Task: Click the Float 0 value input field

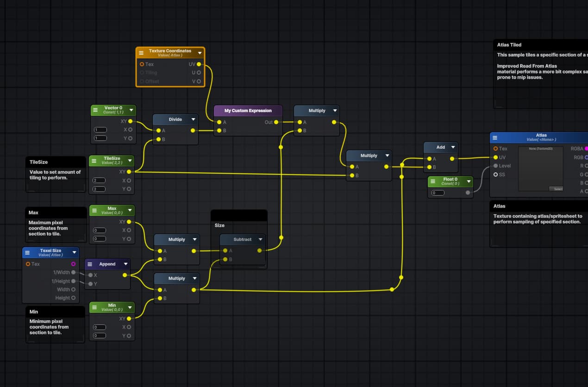Action: [x=437, y=192]
